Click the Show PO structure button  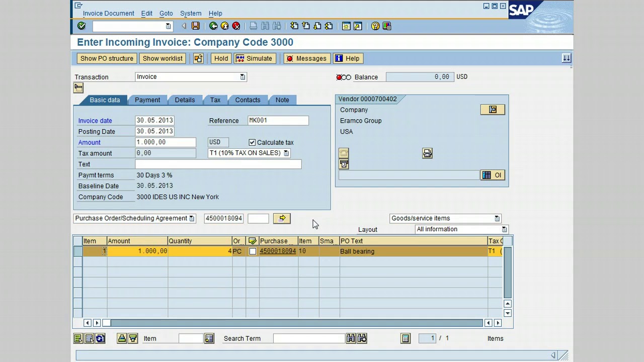(107, 58)
